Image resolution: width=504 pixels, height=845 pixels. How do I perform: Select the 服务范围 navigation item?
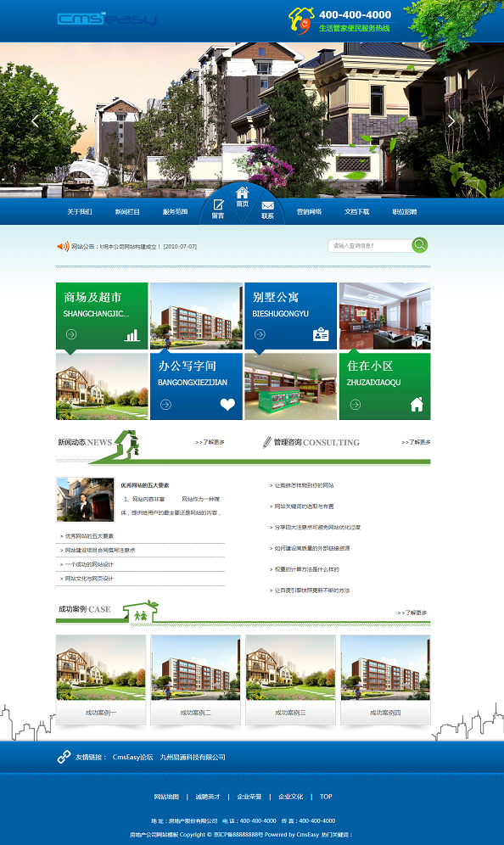coord(175,212)
